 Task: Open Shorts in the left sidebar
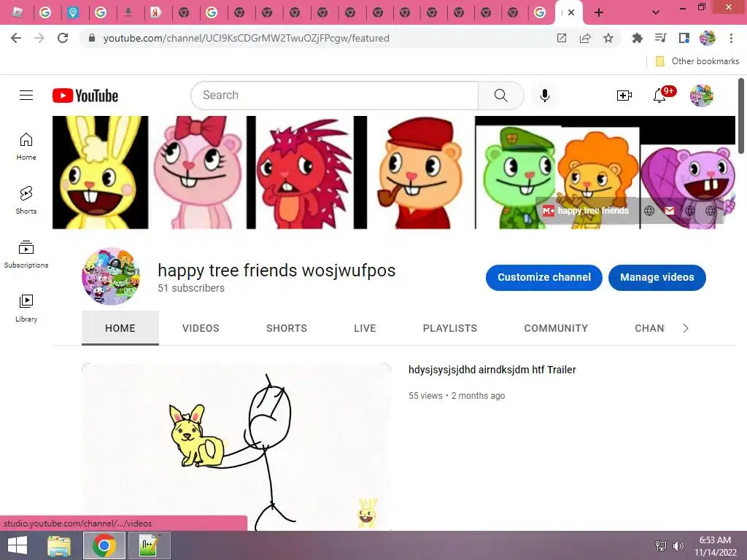tap(26, 200)
